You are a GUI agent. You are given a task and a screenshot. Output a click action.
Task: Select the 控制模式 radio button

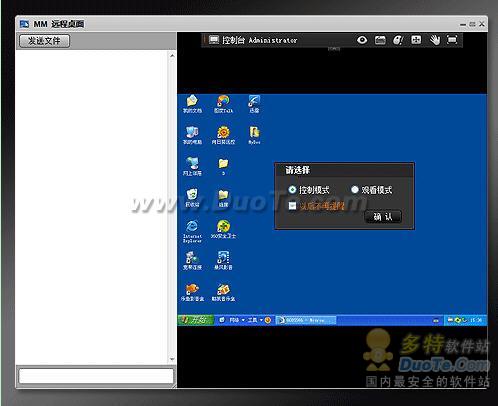click(292, 190)
